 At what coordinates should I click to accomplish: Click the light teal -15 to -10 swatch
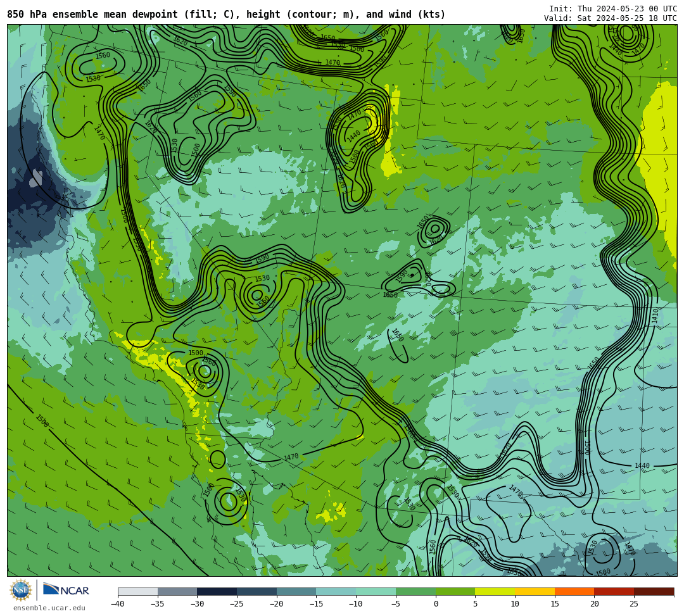pyautogui.click(x=336, y=591)
